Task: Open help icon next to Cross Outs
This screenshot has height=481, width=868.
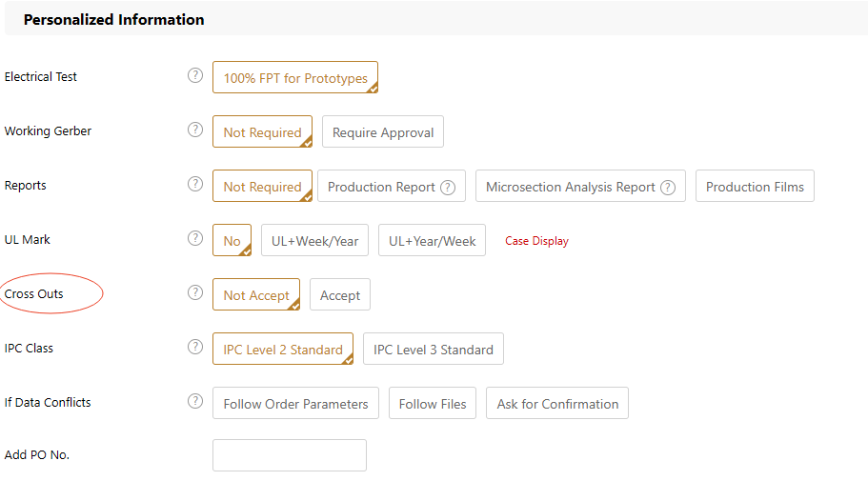Action: (195, 293)
